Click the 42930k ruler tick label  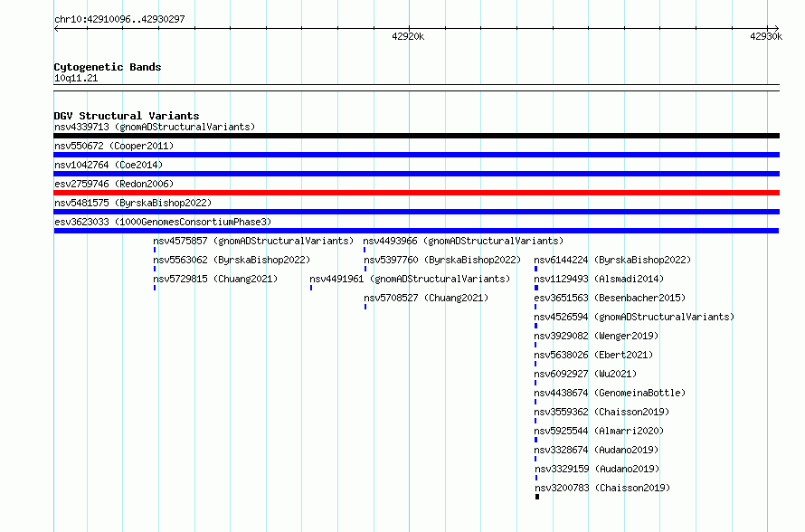click(x=766, y=36)
